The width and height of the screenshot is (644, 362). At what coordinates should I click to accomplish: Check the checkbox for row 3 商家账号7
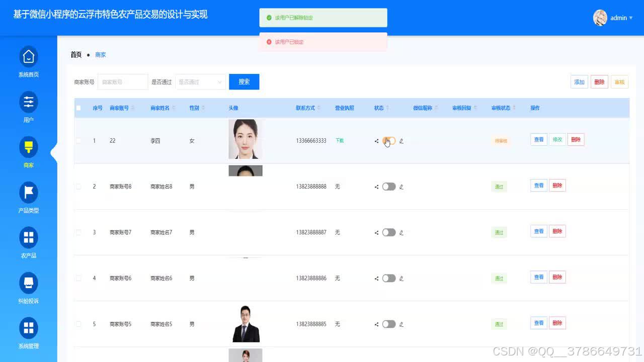coord(78,232)
